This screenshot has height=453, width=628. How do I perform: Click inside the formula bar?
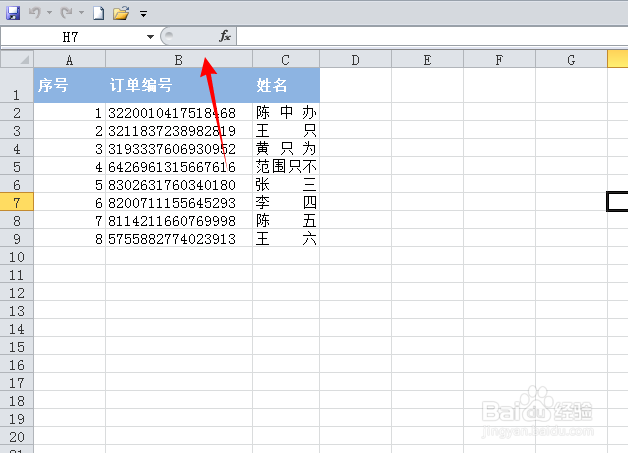[433, 37]
